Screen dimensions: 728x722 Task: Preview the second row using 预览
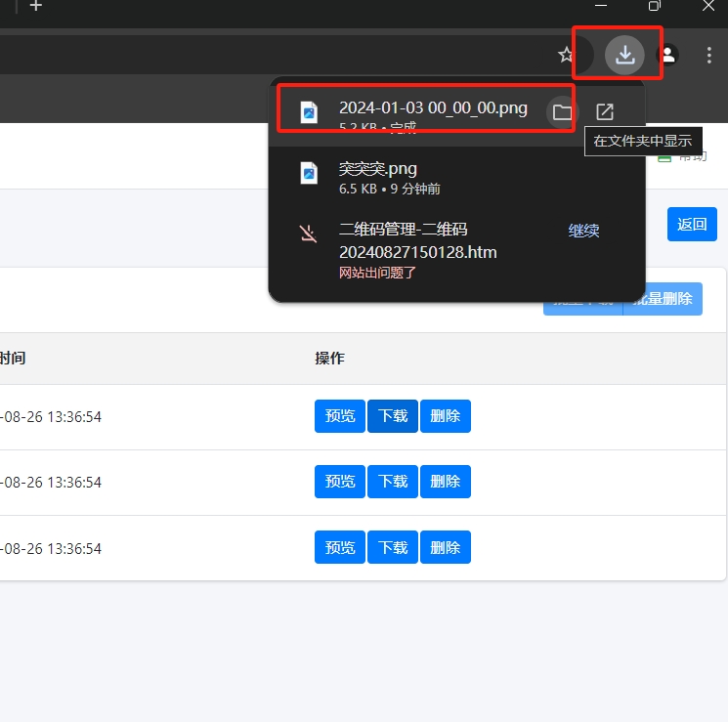(340, 482)
